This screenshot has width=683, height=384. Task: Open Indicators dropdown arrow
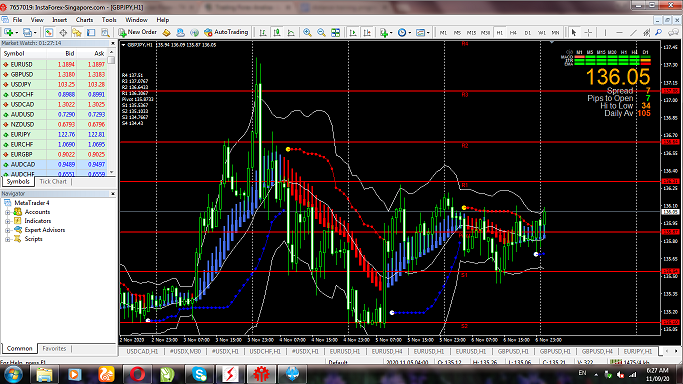(391, 33)
